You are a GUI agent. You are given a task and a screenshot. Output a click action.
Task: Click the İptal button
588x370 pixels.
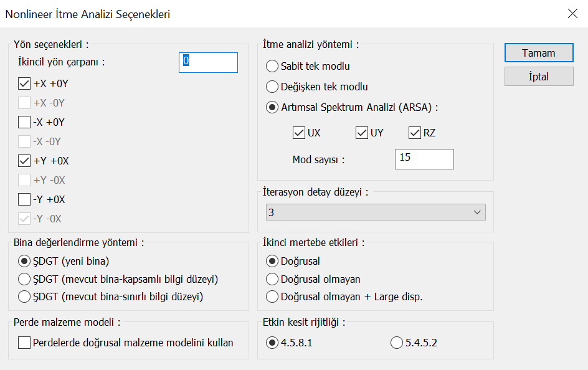pyautogui.click(x=538, y=76)
